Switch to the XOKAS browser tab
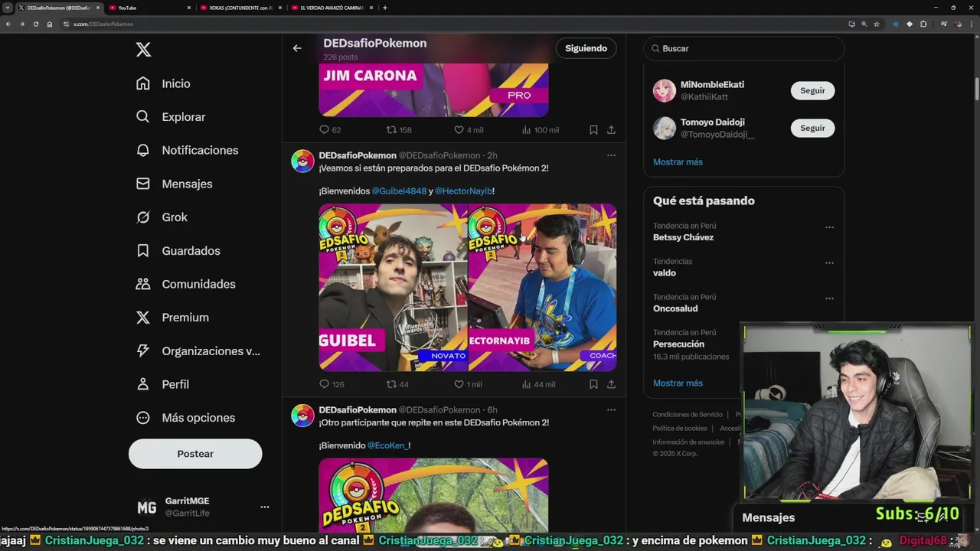The width and height of the screenshot is (980, 551). tap(240, 8)
